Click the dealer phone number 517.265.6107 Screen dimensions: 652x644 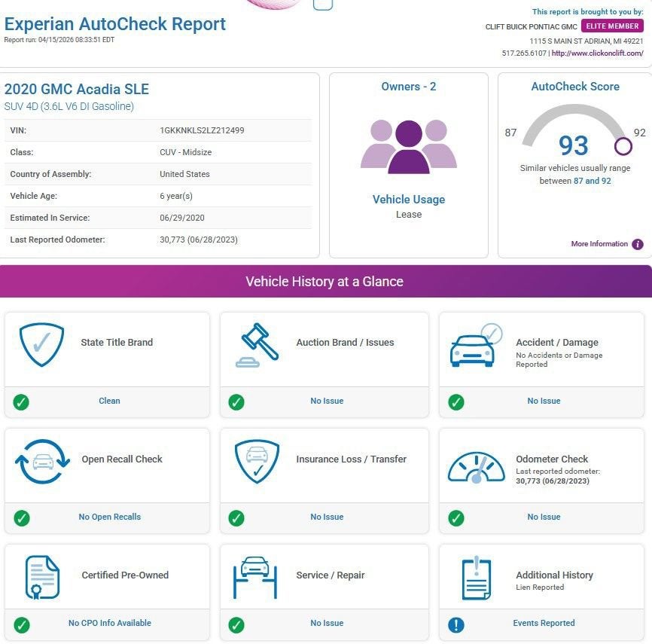click(x=524, y=53)
